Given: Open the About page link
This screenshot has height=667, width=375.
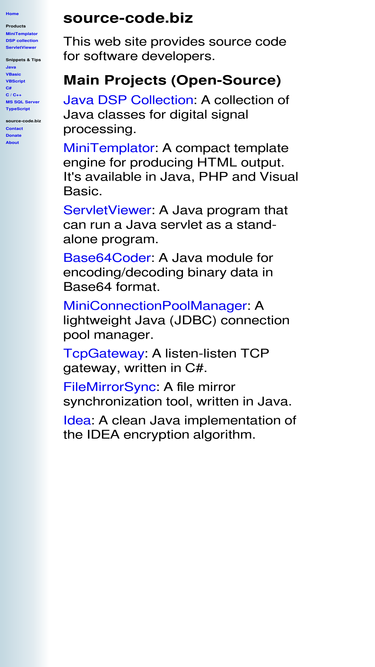Looking at the screenshot, I should click(12, 143).
